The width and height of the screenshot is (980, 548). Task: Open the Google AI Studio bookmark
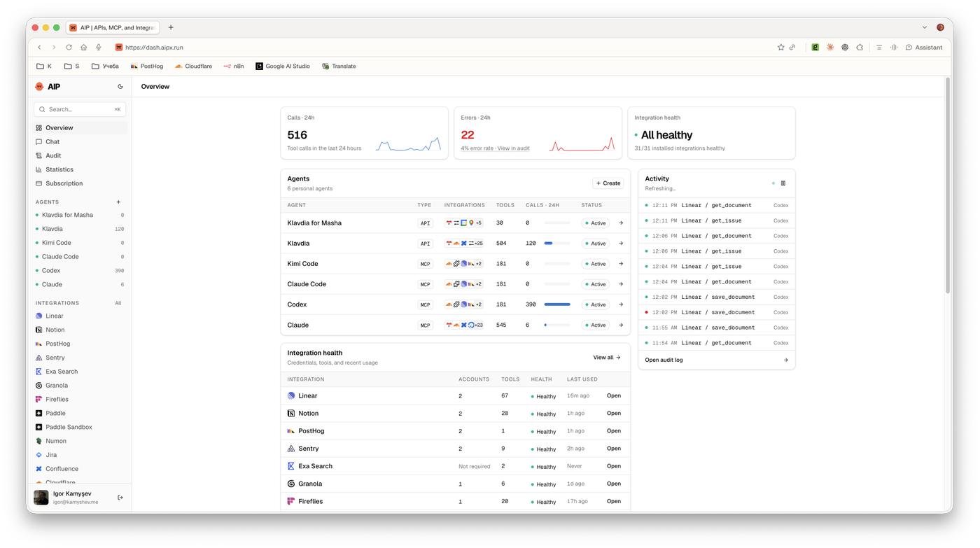tap(283, 66)
